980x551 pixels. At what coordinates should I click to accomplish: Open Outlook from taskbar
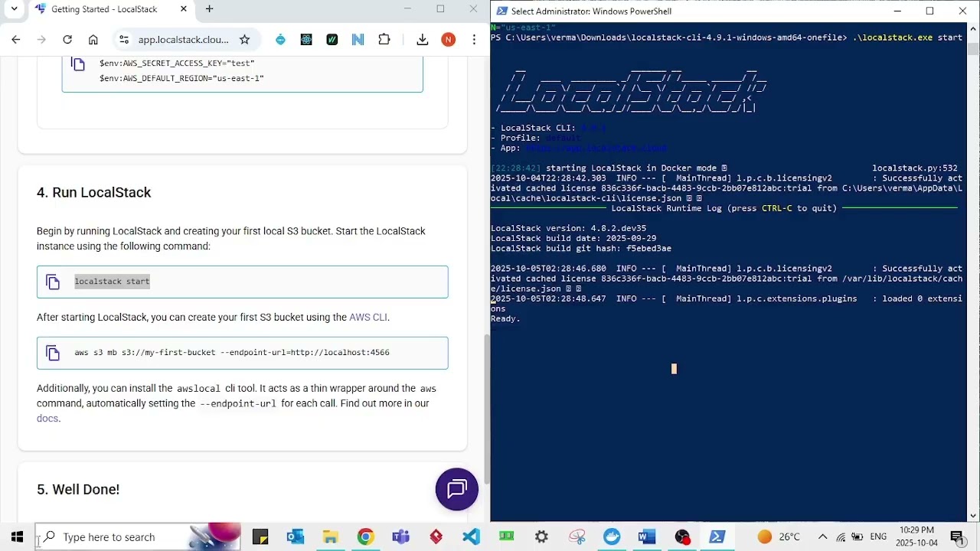(296, 537)
